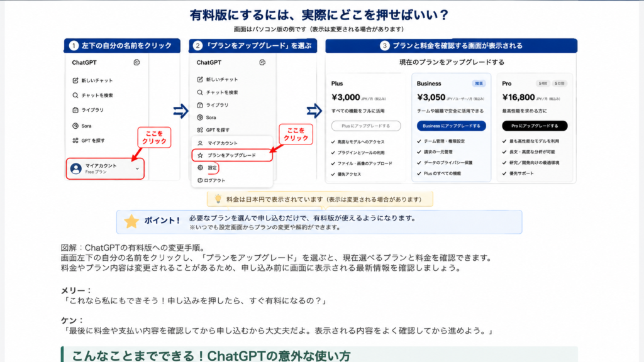Click the library icon in step 1 sidebar
The height and width of the screenshot is (362, 644).
(x=75, y=110)
